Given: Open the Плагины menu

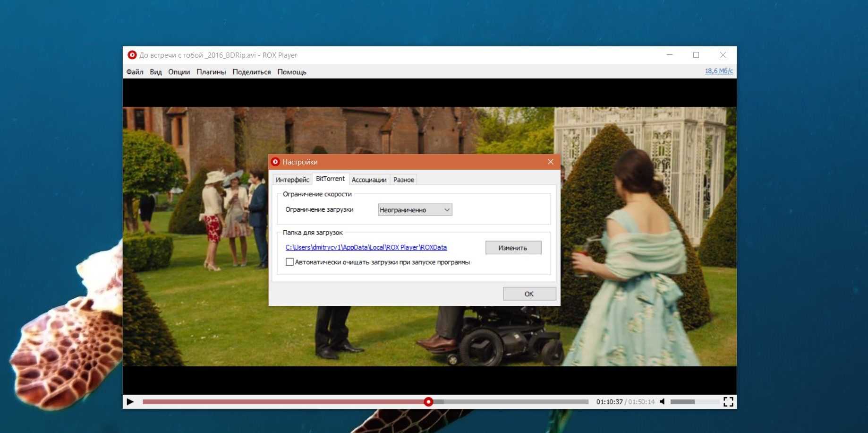Looking at the screenshot, I should pos(211,72).
